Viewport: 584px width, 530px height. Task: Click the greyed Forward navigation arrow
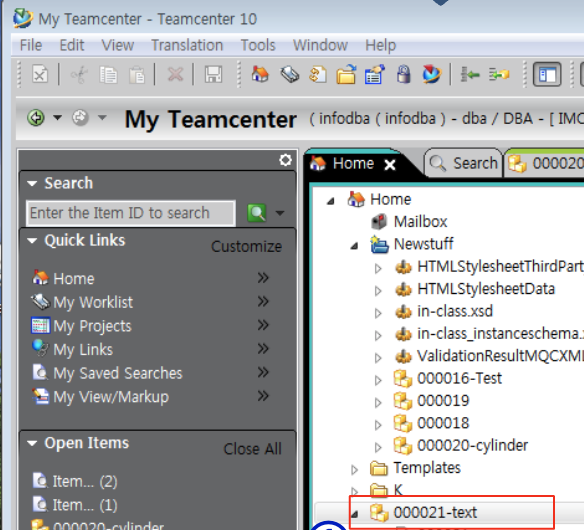[80, 118]
